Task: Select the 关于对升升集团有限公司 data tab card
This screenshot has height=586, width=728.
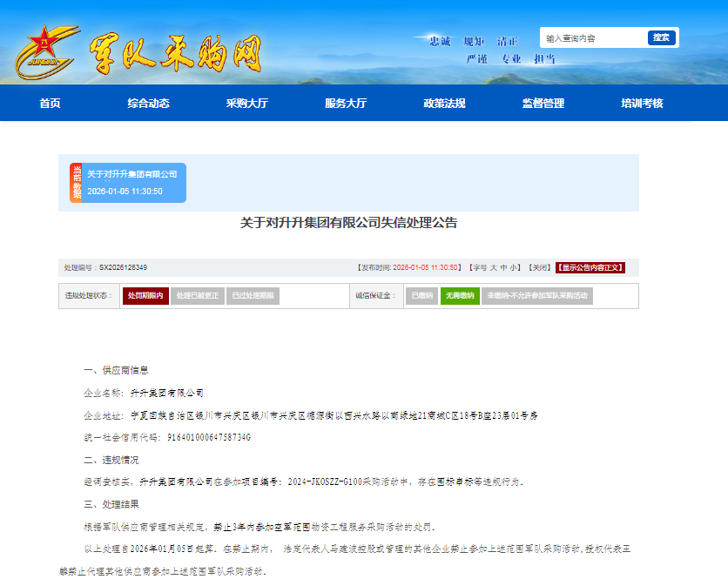Action: pos(132,183)
